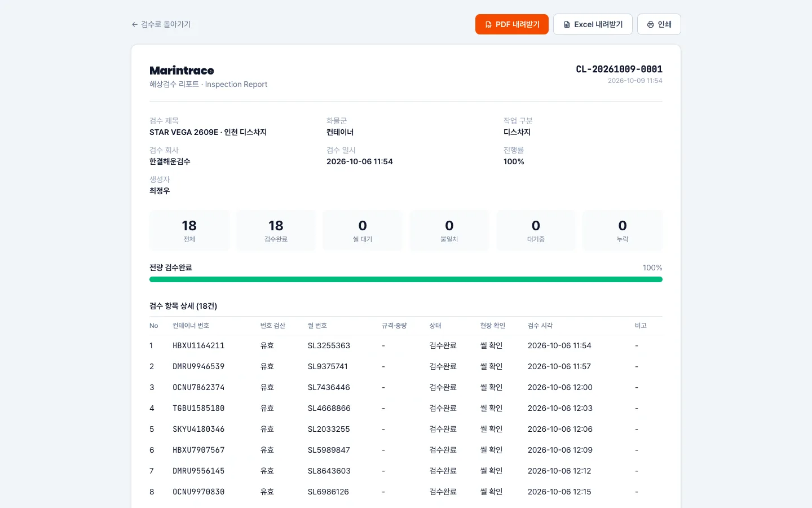Click the company name 한결해운검수
The image size is (812, 508).
170,161
